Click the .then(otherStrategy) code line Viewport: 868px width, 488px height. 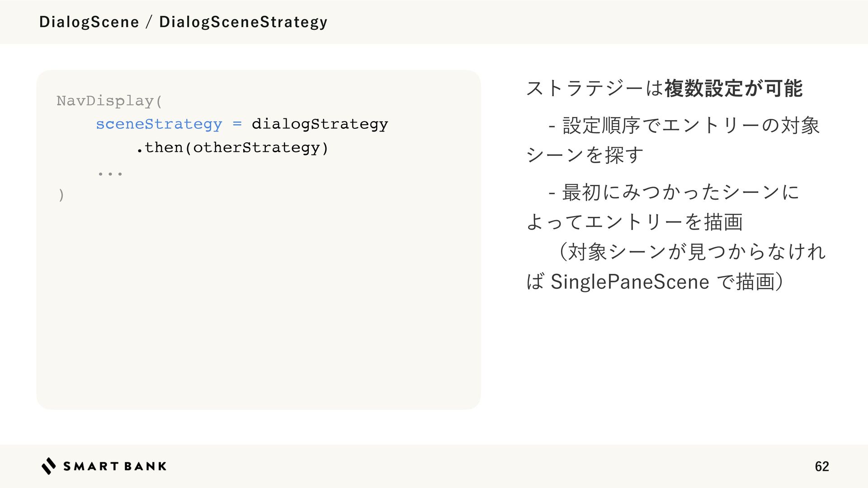[x=232, y=148]
